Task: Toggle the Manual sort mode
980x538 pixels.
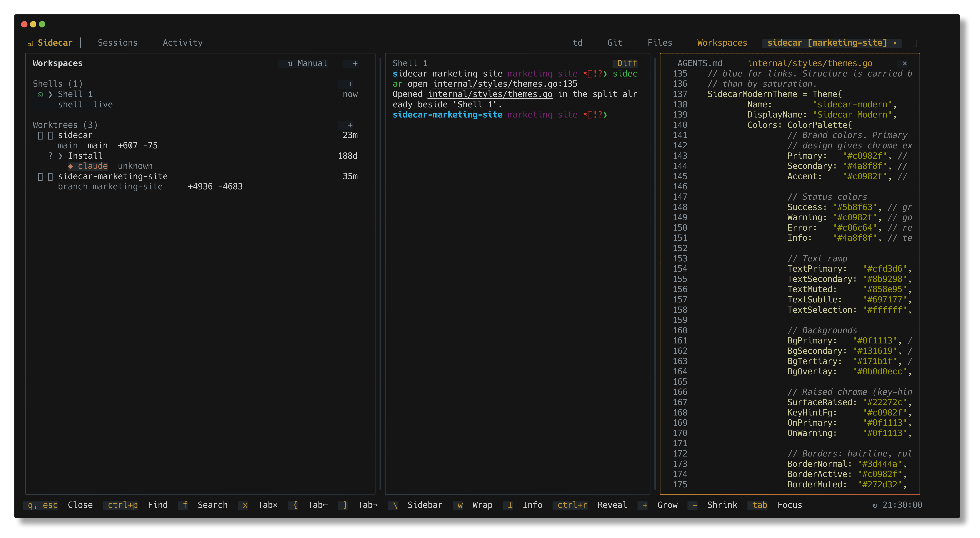Action: click(x=307, y=63)
